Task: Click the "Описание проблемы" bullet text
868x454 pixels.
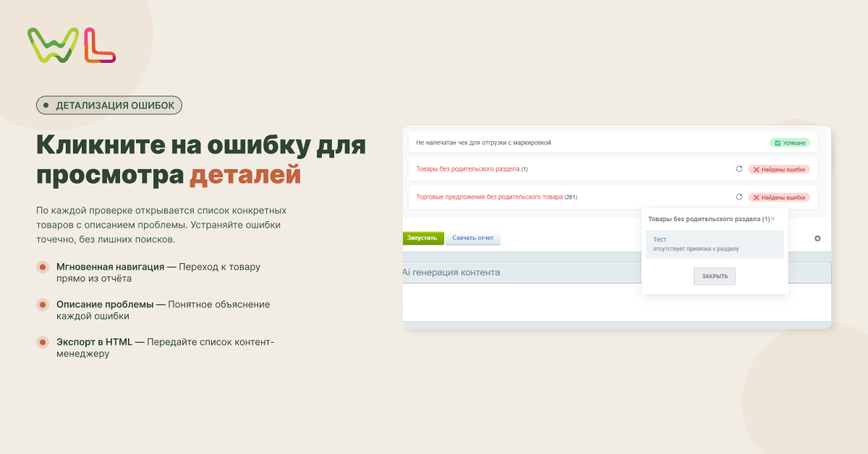Action: click(x=105, y=304)
